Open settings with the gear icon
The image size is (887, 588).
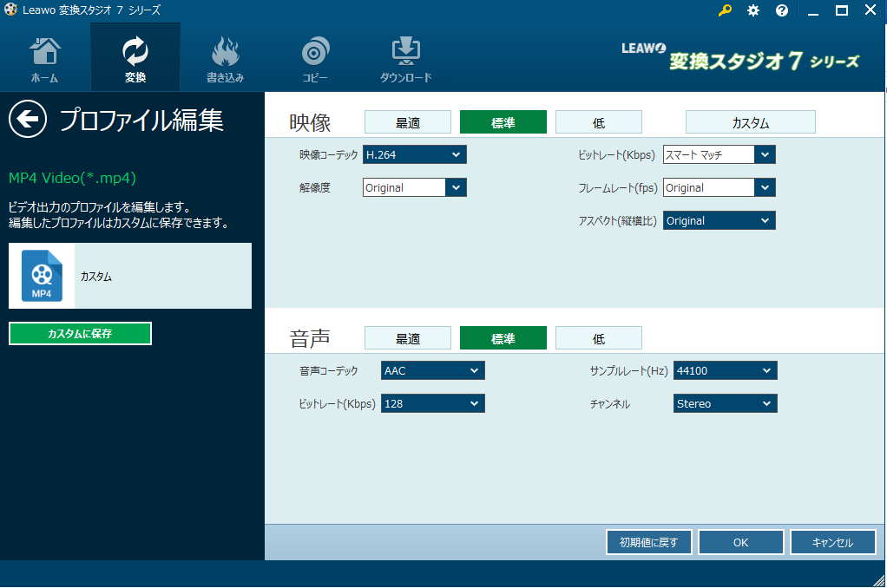tap(752, 10)
